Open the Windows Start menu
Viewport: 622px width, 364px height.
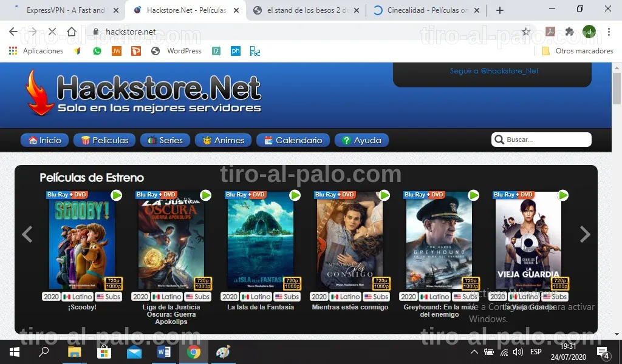(15, 352)
